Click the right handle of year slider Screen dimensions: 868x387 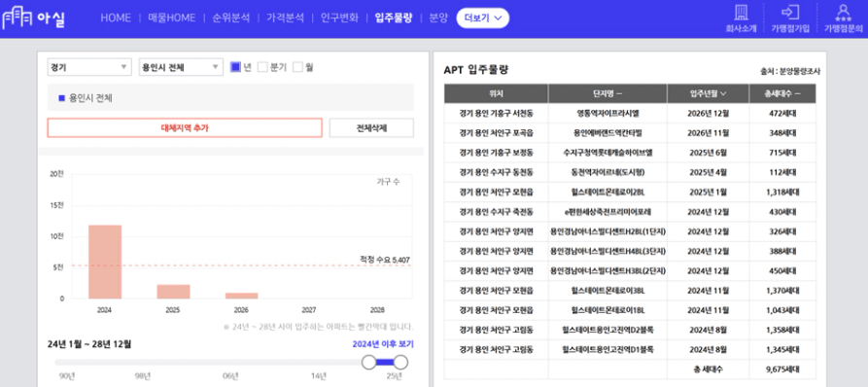tap(400, 363)
